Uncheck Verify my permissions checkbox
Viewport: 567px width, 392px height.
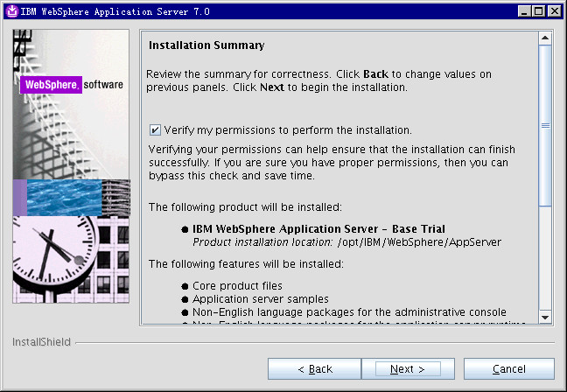(x=155, y=129)
